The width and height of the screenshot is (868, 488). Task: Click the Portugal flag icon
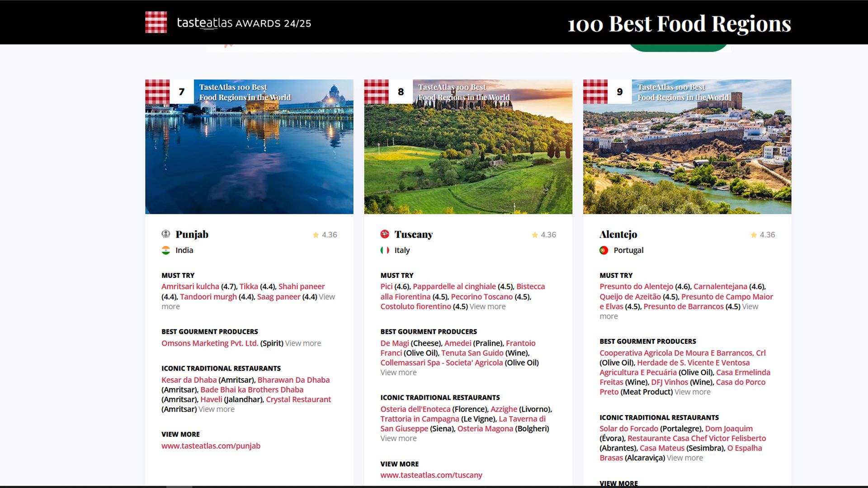604,250
